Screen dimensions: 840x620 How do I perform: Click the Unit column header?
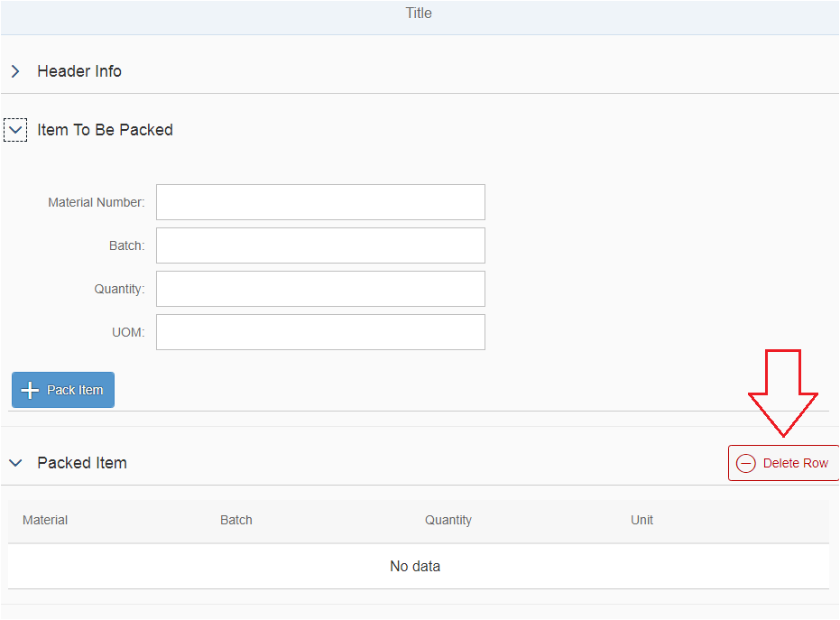(642, 520)
